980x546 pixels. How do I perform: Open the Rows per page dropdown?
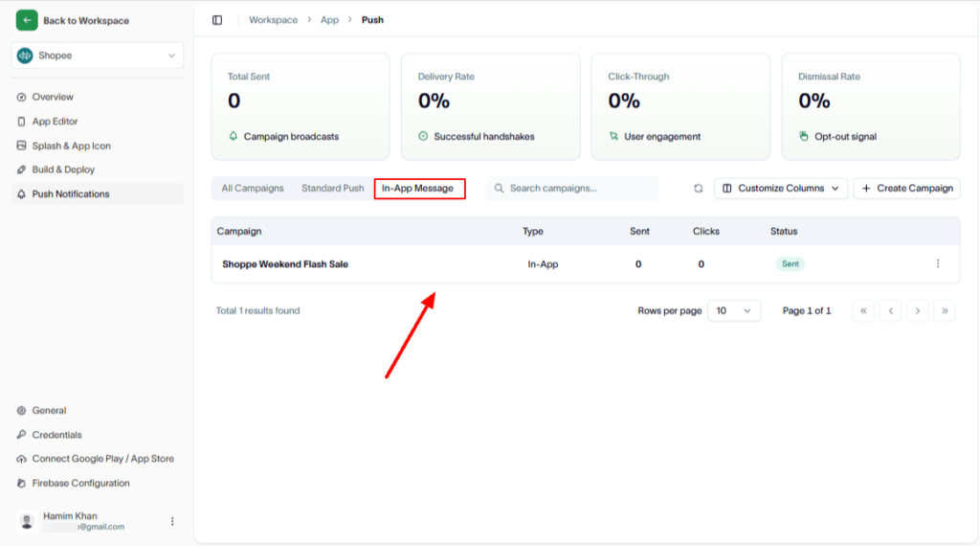pyautogui.click(x=734, y=311)
